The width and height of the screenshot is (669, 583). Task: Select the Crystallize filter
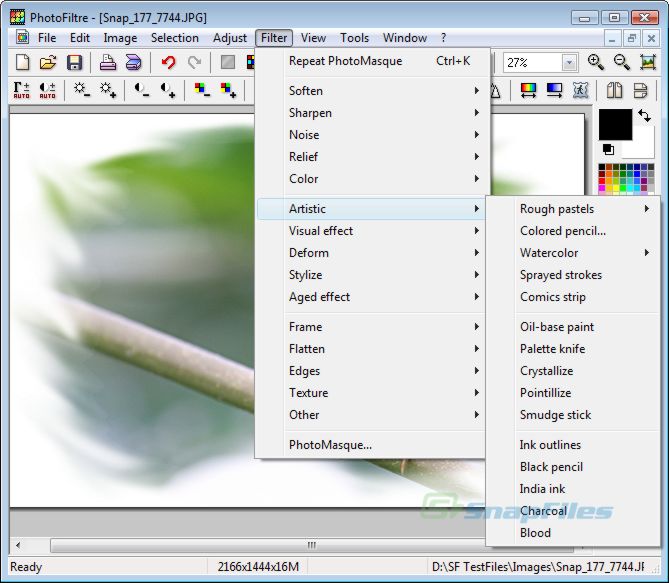pos(573,371)
